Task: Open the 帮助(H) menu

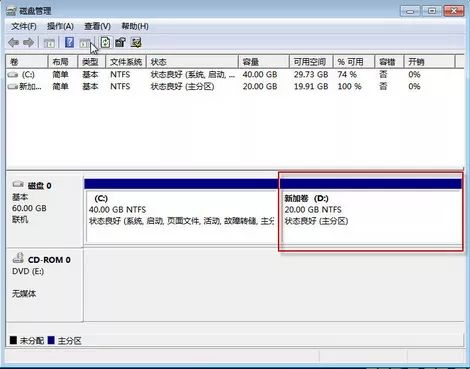Action: point(135,26)
